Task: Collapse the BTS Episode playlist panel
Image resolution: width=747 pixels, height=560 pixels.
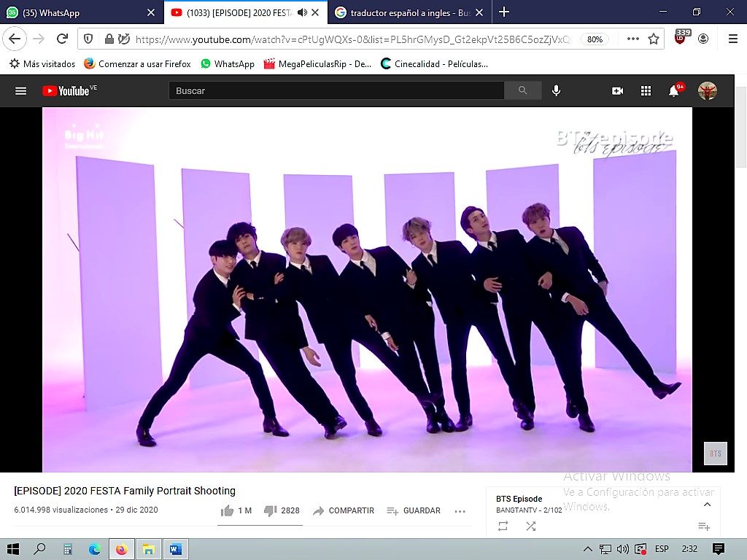Action: 707,505
